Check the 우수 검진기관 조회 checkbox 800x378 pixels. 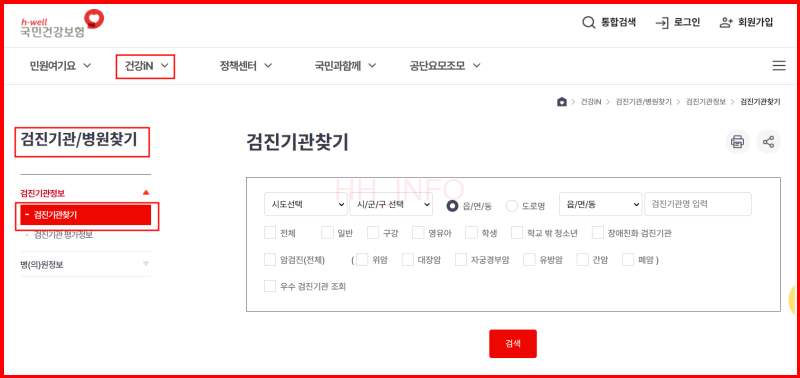click(x=270, y=286)
